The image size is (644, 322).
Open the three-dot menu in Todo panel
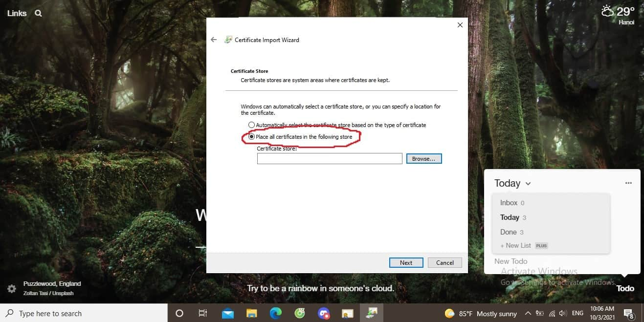tap(628, 183)
